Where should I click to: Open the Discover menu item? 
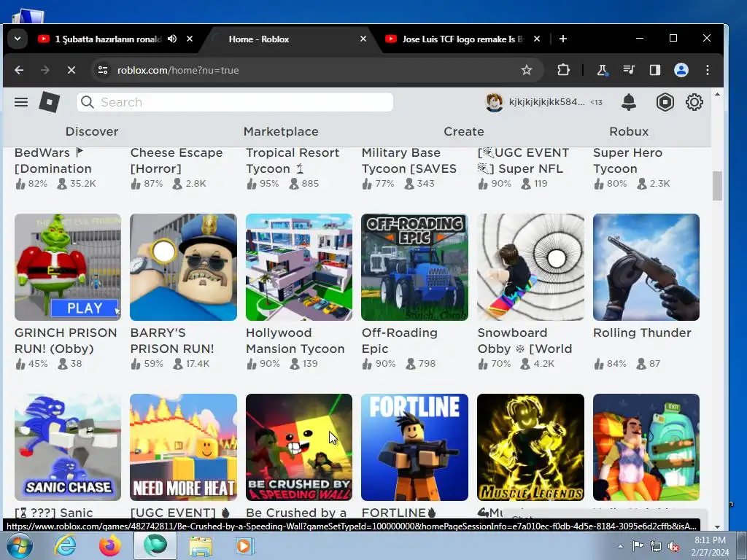point(91,131)
